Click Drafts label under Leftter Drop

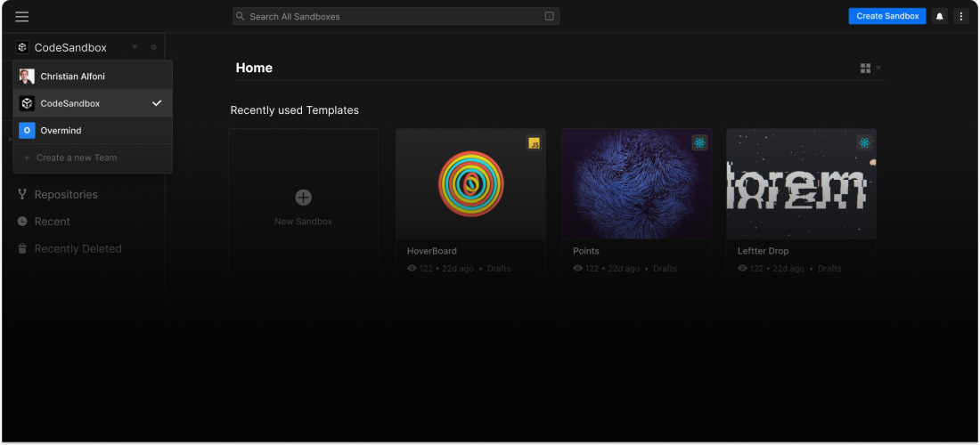[829, 269]
